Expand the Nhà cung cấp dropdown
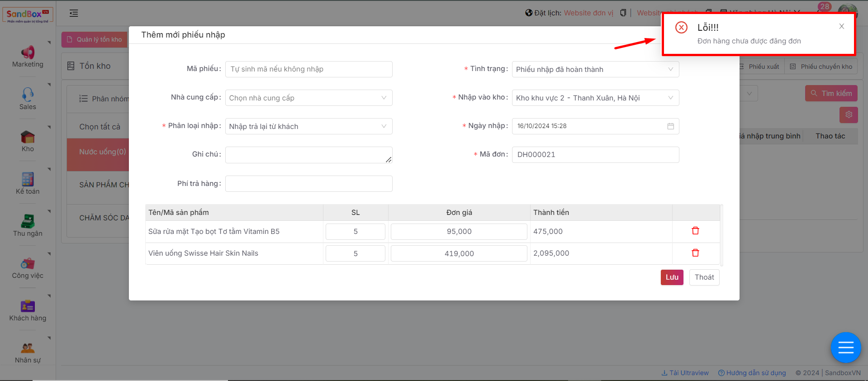This screenshot has height=381, width=868. 308,98
